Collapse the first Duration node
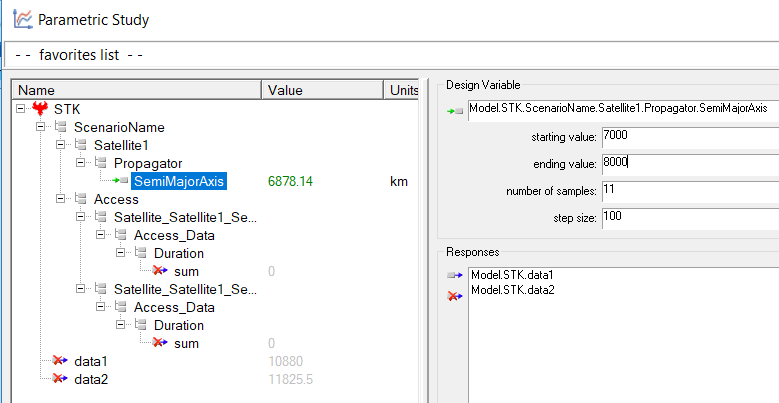The height and width of the screenshot is (403, 779). click(121, 253)
